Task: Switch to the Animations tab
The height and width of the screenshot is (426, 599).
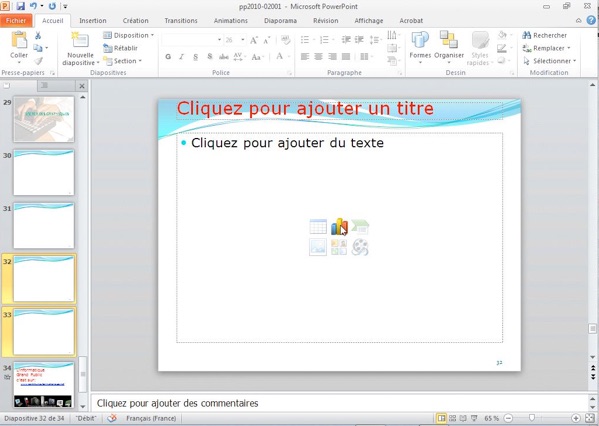Action: point(231,21)
